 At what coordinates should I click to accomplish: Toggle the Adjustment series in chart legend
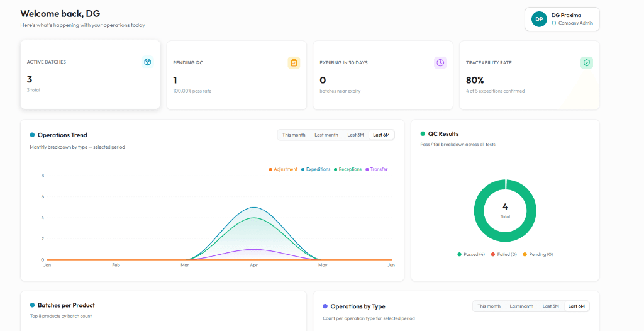pos(284,169)
